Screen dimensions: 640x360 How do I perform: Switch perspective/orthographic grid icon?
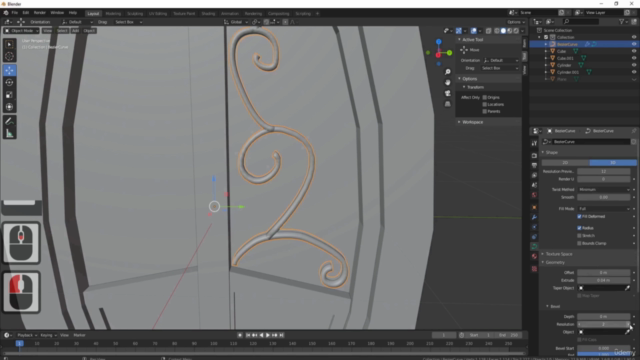click(448, 104)
